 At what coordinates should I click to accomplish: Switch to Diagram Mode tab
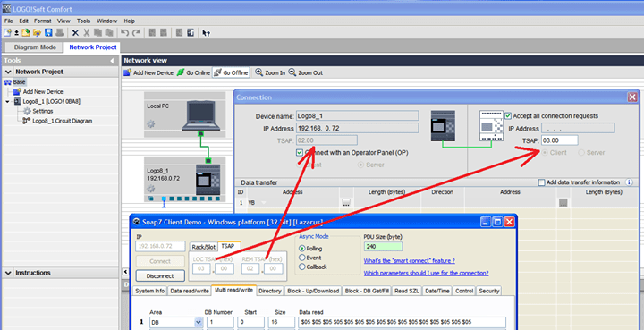tap(35, 47)
